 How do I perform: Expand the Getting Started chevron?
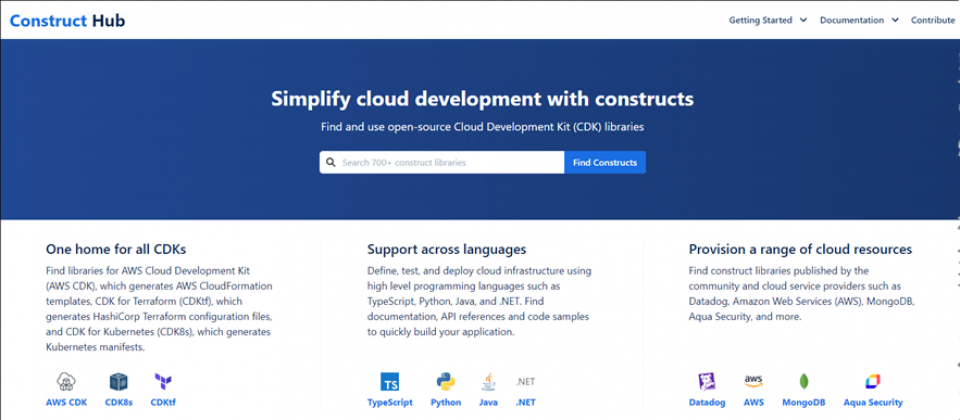(804, 20)
